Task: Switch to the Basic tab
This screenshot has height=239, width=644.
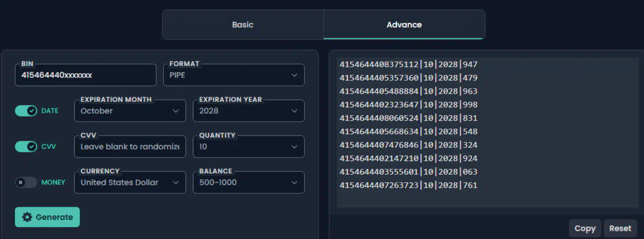Action: [243, 25]
